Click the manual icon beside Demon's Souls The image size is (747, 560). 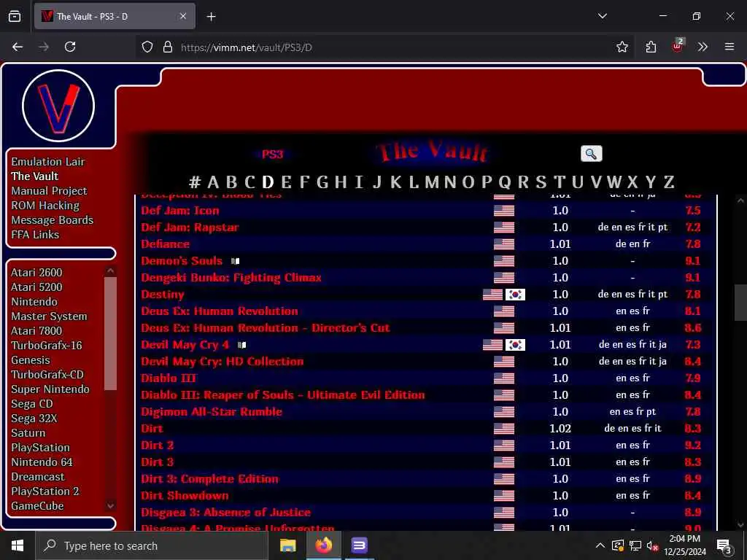click(x=236, y=261)
